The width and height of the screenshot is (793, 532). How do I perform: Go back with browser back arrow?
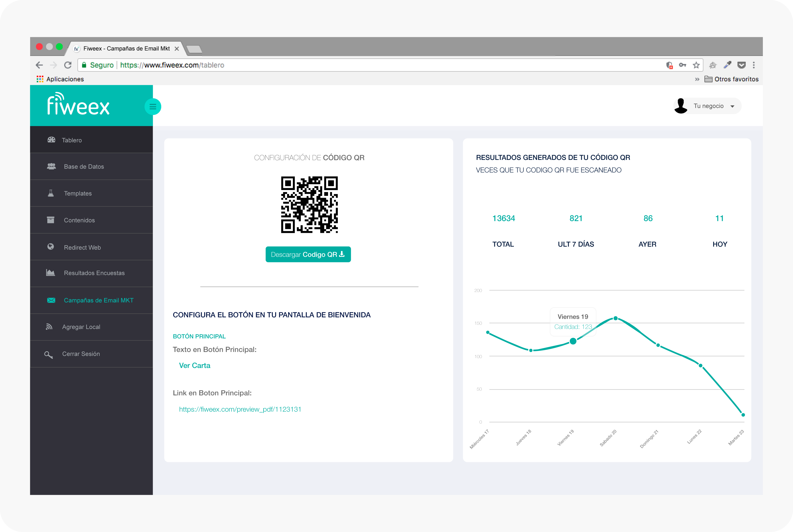pyautogui.click(x=39, y=65)
